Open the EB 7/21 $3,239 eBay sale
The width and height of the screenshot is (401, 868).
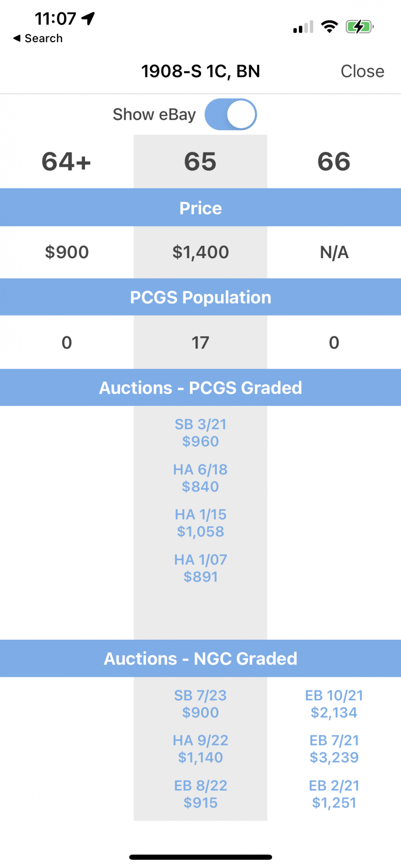(334, 749)
